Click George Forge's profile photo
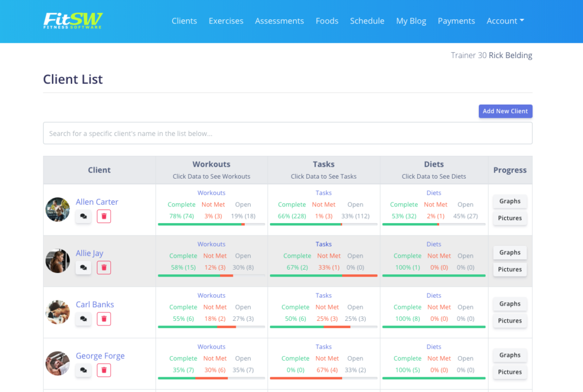This screenshot has width=583, height=392. click(58, 363)
